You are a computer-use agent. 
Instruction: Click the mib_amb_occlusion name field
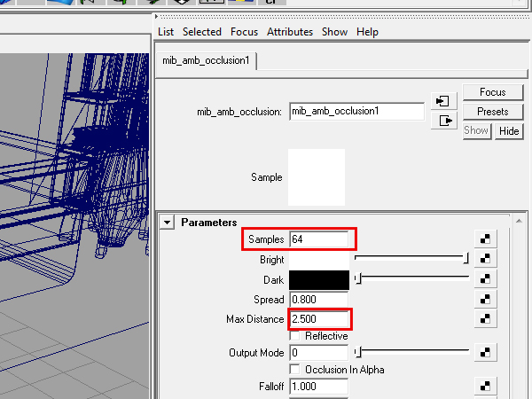tap(357, 112)
